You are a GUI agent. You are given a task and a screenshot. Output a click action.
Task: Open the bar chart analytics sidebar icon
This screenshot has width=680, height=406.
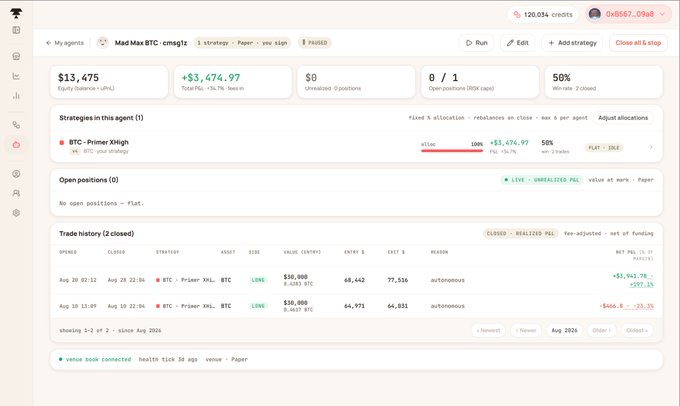[16, 95]
